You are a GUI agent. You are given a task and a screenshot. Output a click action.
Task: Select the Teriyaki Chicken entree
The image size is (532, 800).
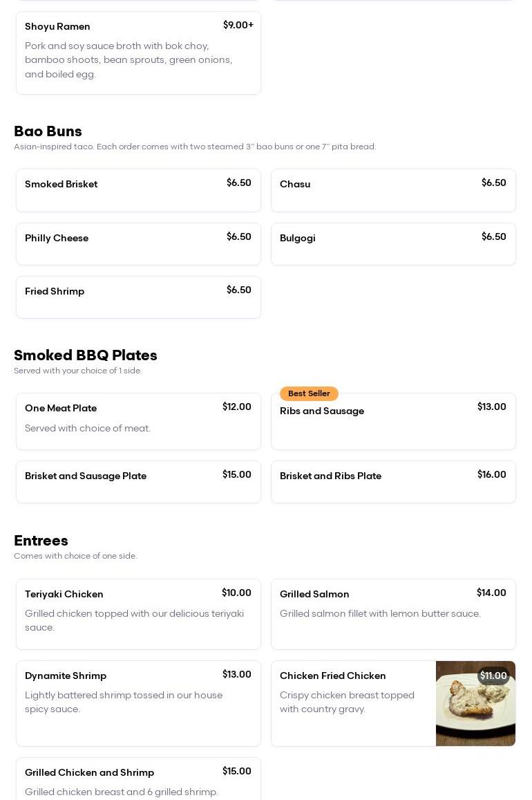click(138, 613)
